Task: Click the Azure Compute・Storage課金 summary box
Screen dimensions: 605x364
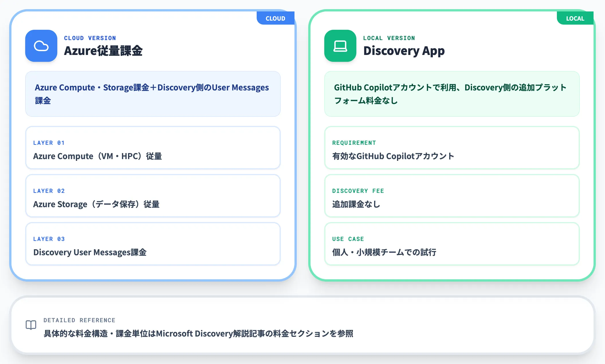Action: click(x=153, y=94)
